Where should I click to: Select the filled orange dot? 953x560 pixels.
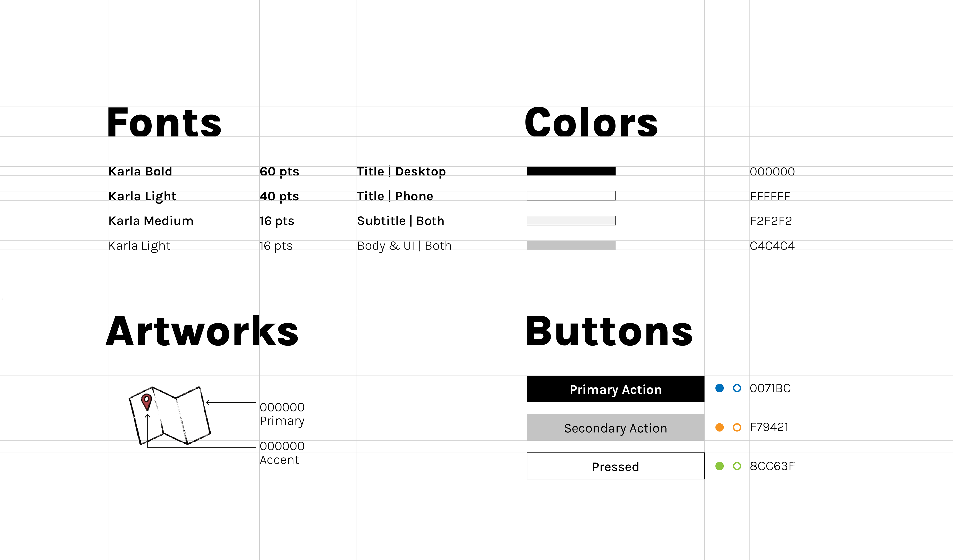point(719,427)
